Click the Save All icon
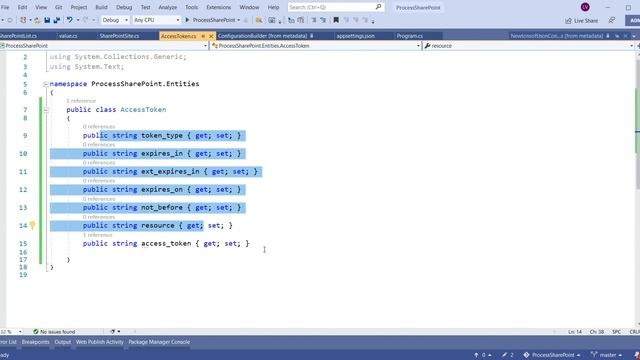 pos(57,20)
